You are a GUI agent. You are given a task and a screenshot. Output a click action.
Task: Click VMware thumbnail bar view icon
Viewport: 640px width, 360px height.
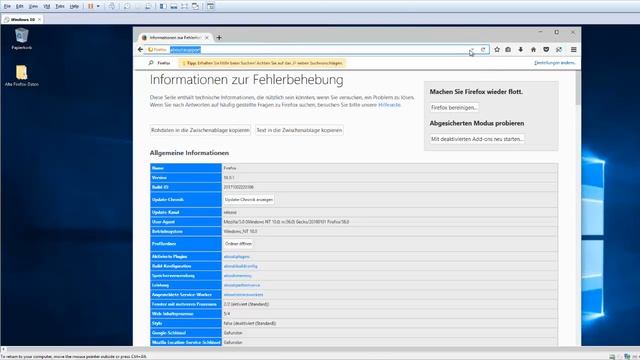(x=173, y=7)
